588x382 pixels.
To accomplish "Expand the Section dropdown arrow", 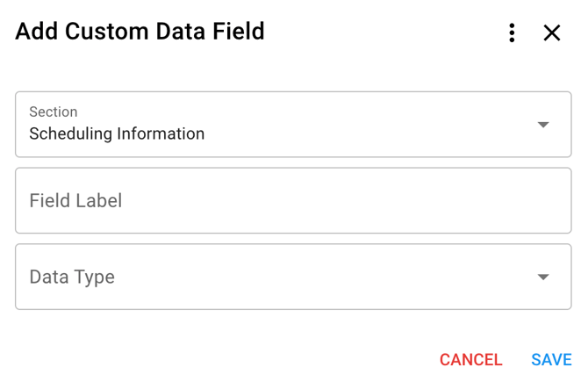I will click(543, 125).
